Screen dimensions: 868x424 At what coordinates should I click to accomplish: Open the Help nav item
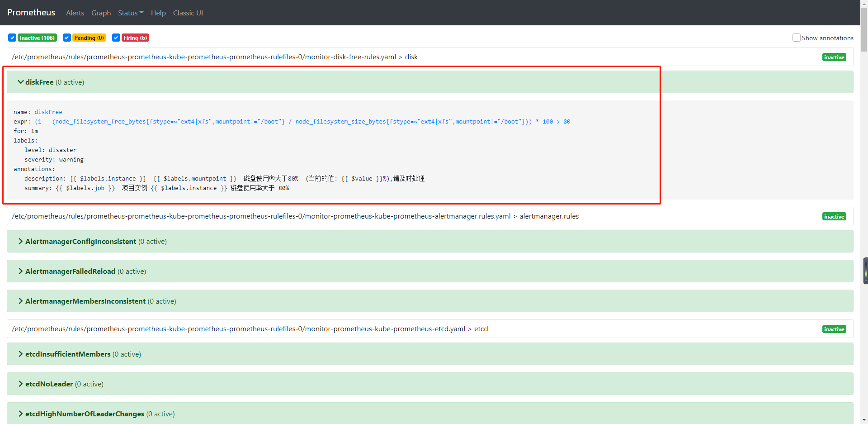pos(158,13)
